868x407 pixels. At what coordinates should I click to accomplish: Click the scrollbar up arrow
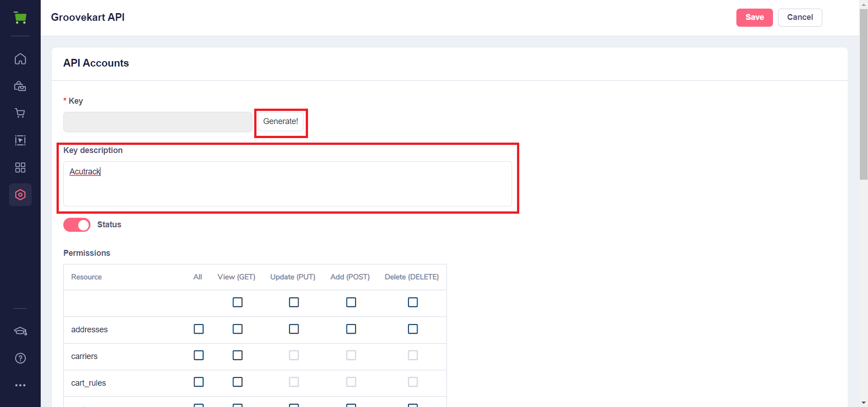tap(863, 4)
